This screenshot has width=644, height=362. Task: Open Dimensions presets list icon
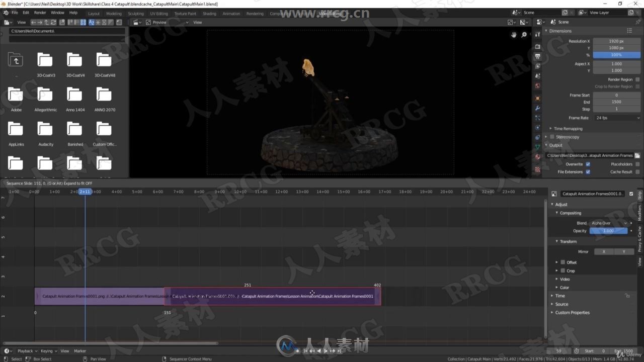tap(629, 31)
